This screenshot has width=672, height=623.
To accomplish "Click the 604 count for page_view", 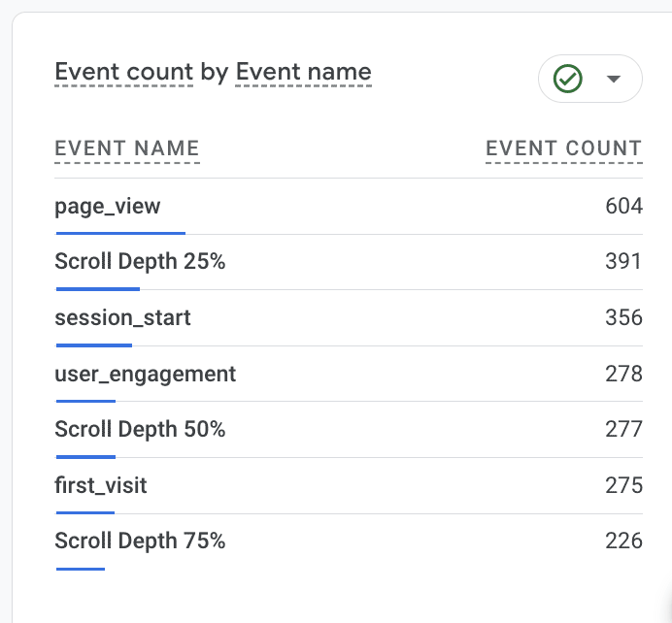I will [x=623, y=206].
